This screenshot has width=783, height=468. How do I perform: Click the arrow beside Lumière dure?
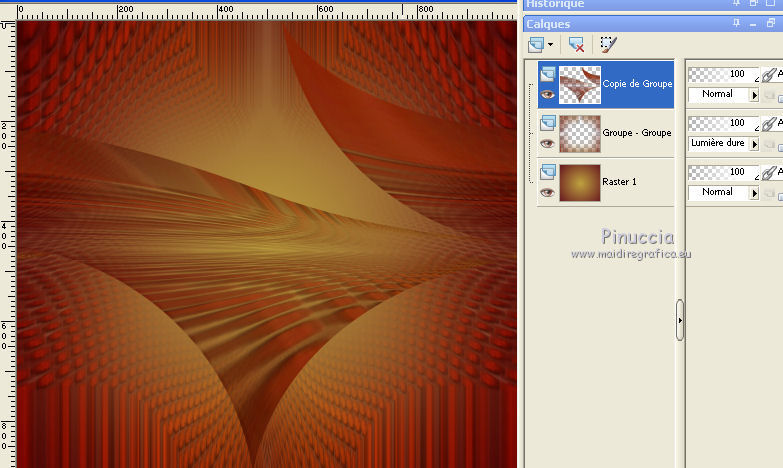tap(755, 143)
